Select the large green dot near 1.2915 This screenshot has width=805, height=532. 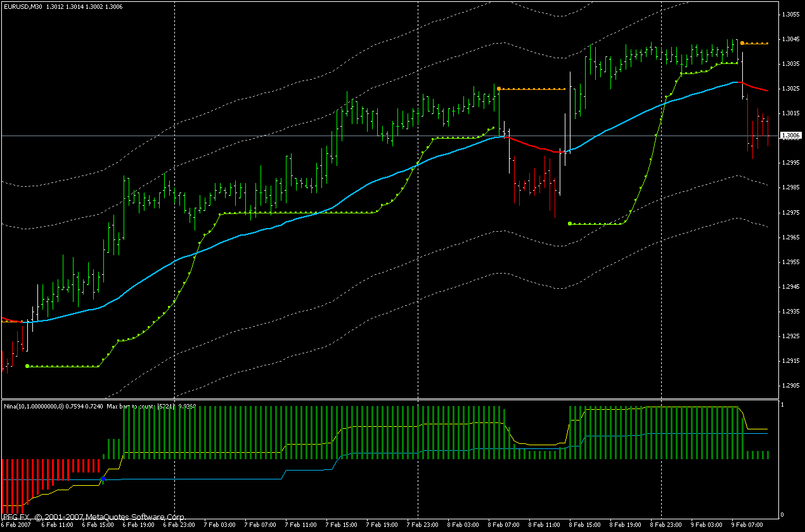(x=27, y=366)
